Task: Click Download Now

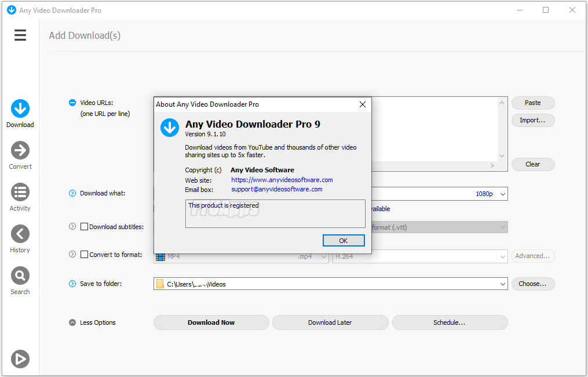Action: click(x=211, y=322)
